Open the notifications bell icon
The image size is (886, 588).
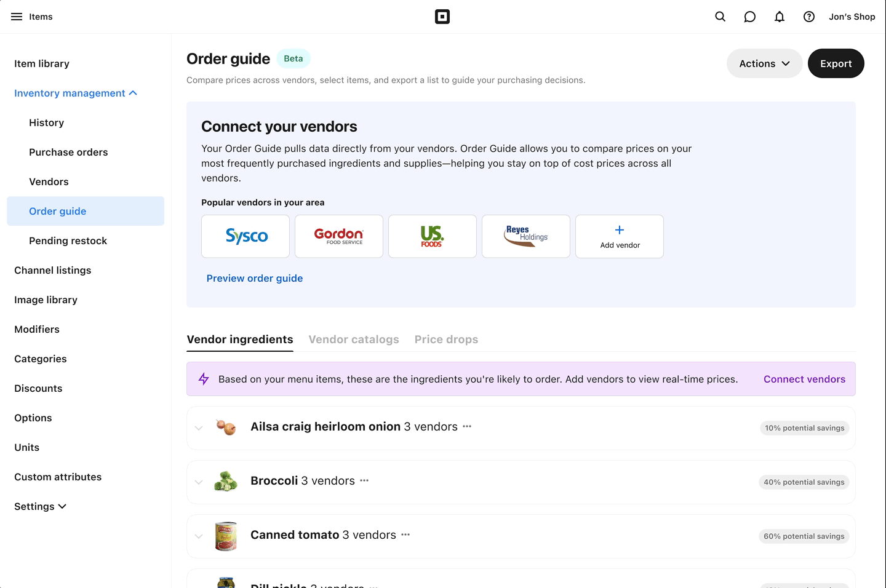click(x=779, y=17)
